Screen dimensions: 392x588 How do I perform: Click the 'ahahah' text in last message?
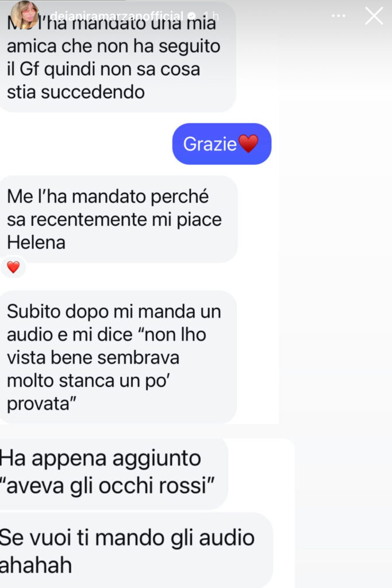pyautogui.click(x=36, y=566)
